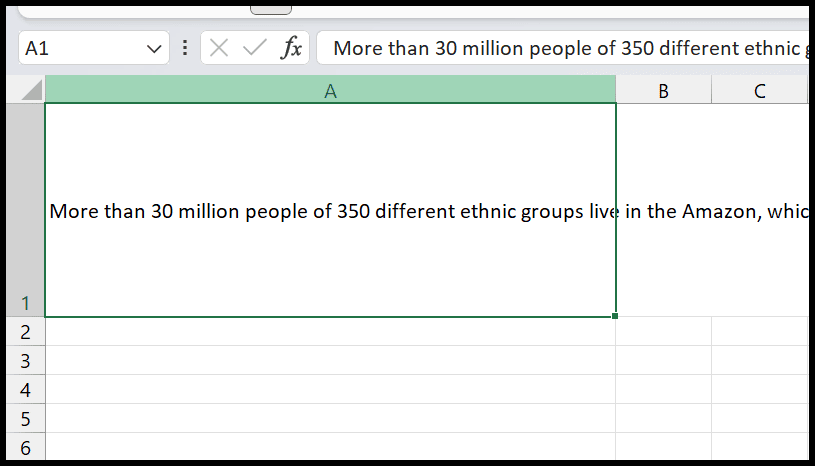
Task: Click cell A3 in the grid
Action: click(331, 361)
